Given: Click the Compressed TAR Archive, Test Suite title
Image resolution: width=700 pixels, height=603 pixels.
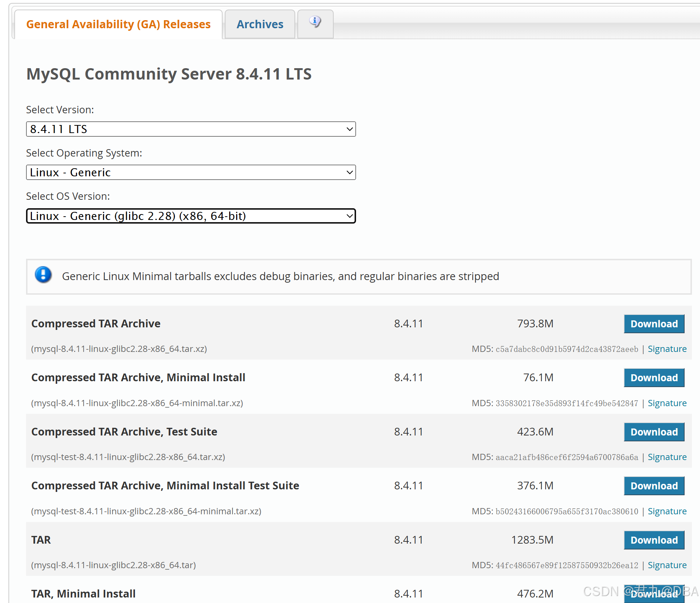Looking at the screenshot, I should 124,432.
